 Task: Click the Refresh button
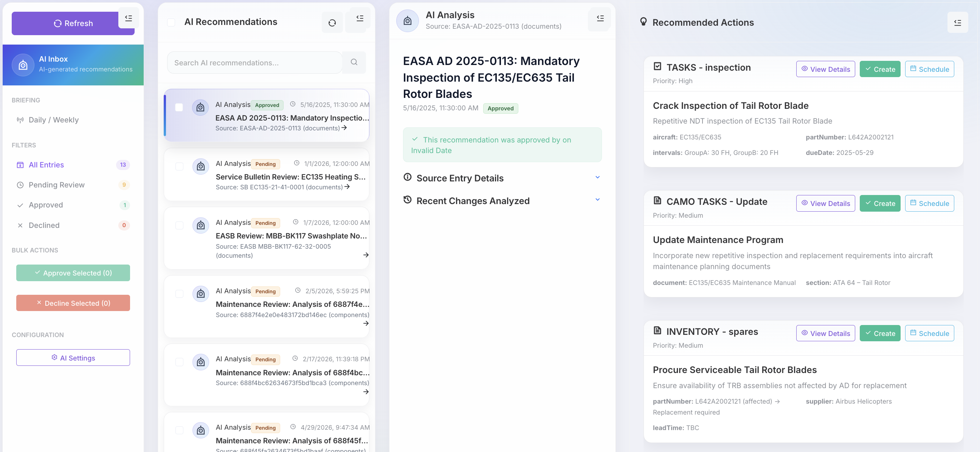pyautogui.click(x=73, y=23)
